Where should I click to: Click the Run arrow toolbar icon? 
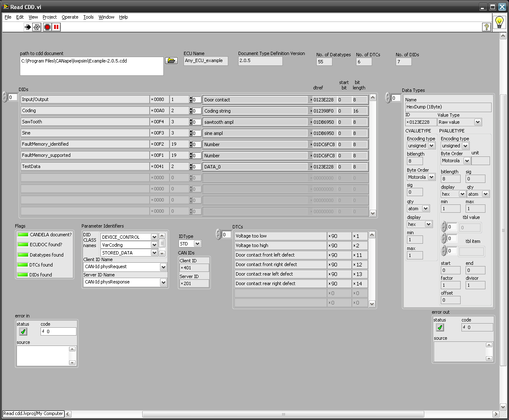[28, 27]
